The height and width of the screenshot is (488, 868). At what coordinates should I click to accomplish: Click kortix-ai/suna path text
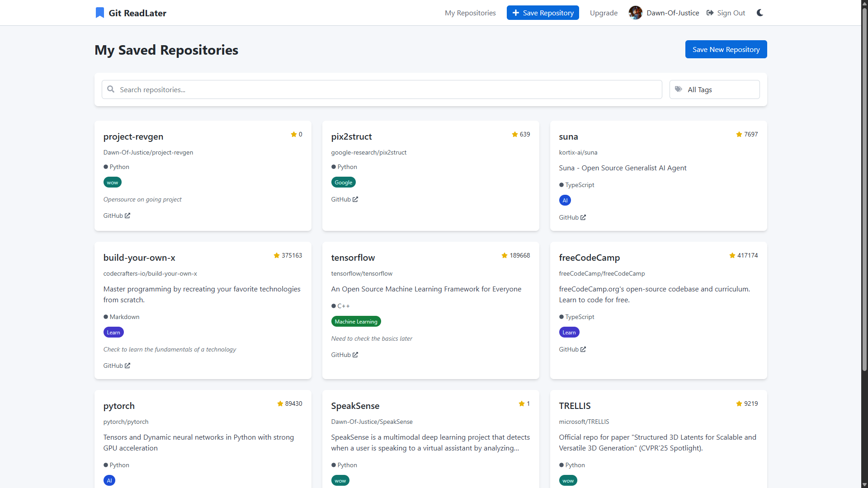pos(578,152)
